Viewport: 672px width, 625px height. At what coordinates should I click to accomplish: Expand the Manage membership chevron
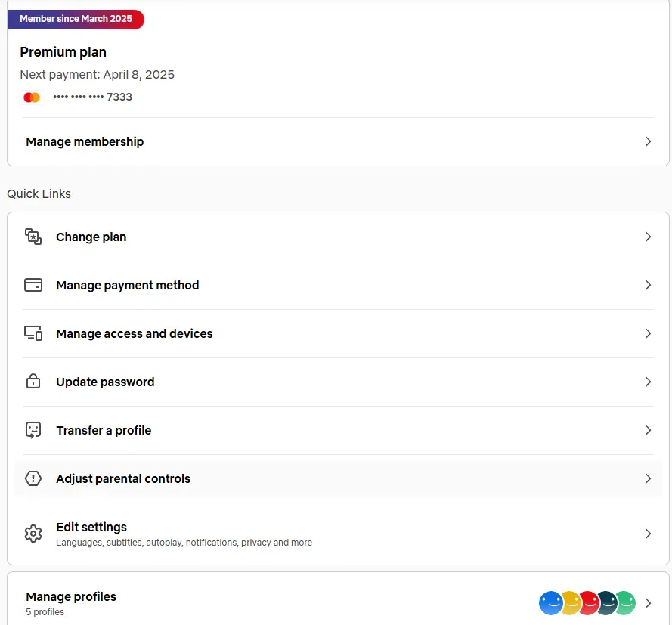click(x=648, y=142)
